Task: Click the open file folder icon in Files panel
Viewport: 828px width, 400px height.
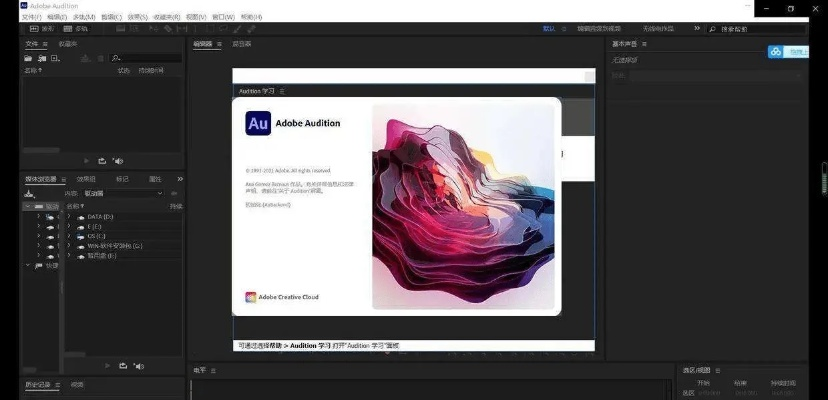Action: 28,59
